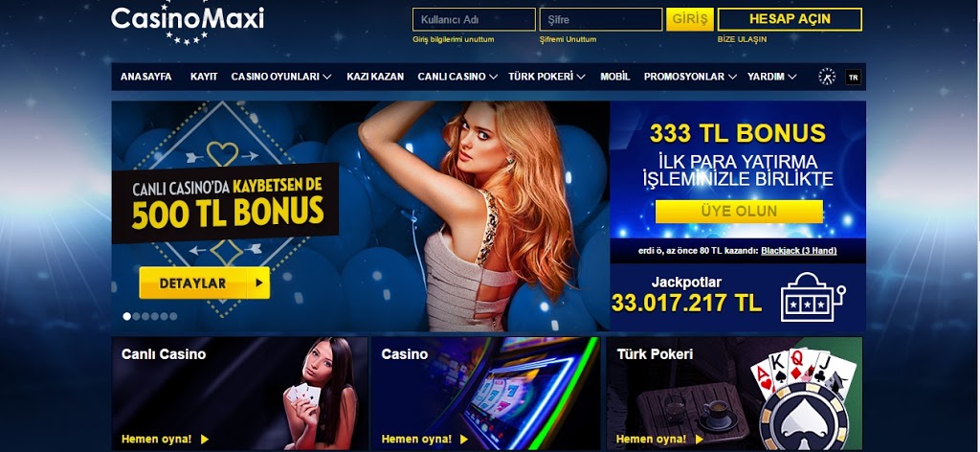Expand the YARDIM dropdown menu
The width and height of the screenshot is (980, 452).
pyautogui.click(x=772, y=77)
